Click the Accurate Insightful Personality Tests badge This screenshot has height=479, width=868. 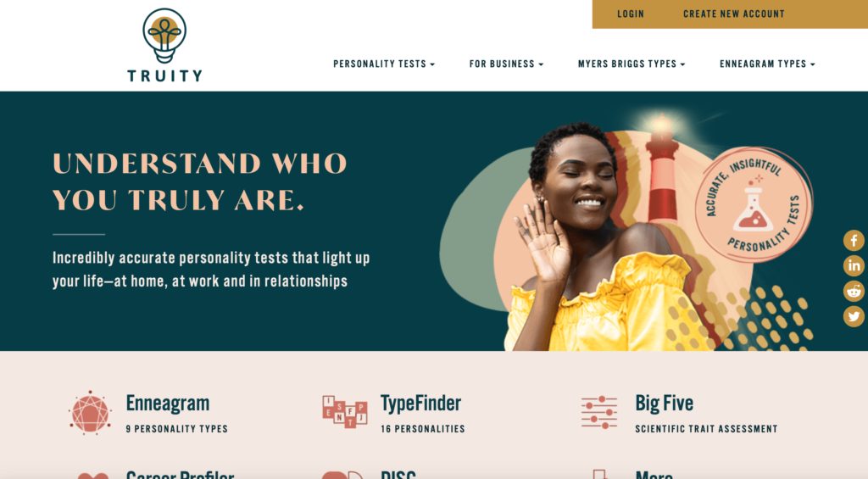(x=754, y=203)
